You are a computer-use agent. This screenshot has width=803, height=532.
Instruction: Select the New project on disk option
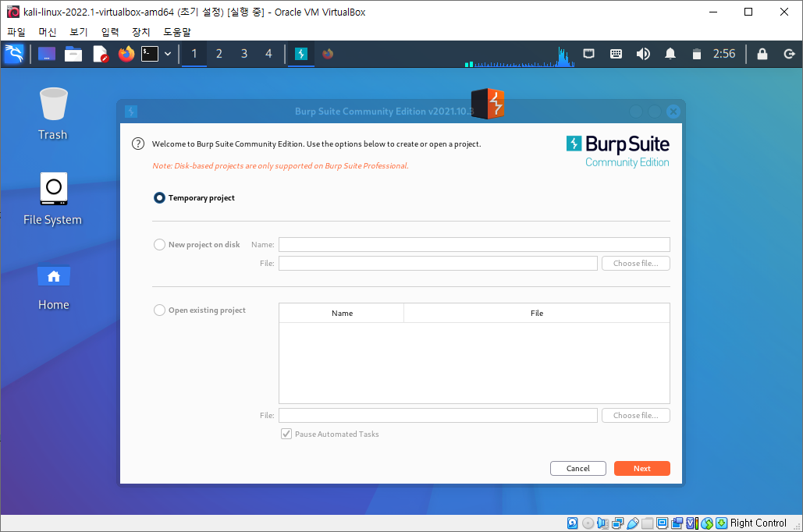tap(159, 245)
